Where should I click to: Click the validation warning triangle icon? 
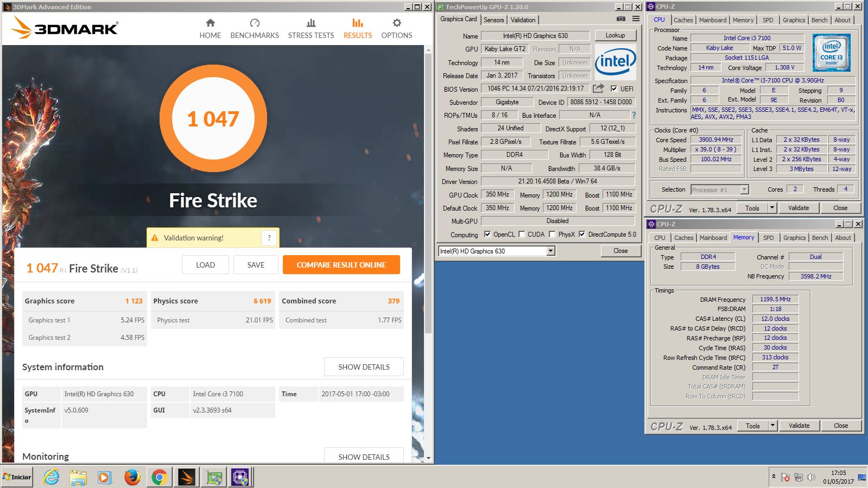pyautogui.click(x=155, y=238)
